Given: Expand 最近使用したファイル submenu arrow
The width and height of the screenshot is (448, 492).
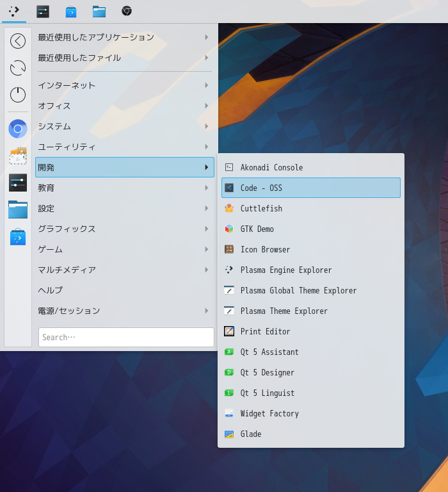Looking at the screenshot, I should tap(207, 58).
